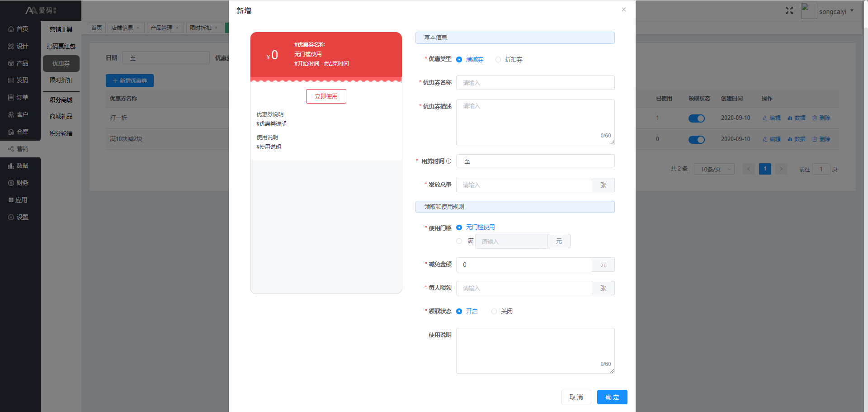Close the 新增 dialog with X

[624, 9]
